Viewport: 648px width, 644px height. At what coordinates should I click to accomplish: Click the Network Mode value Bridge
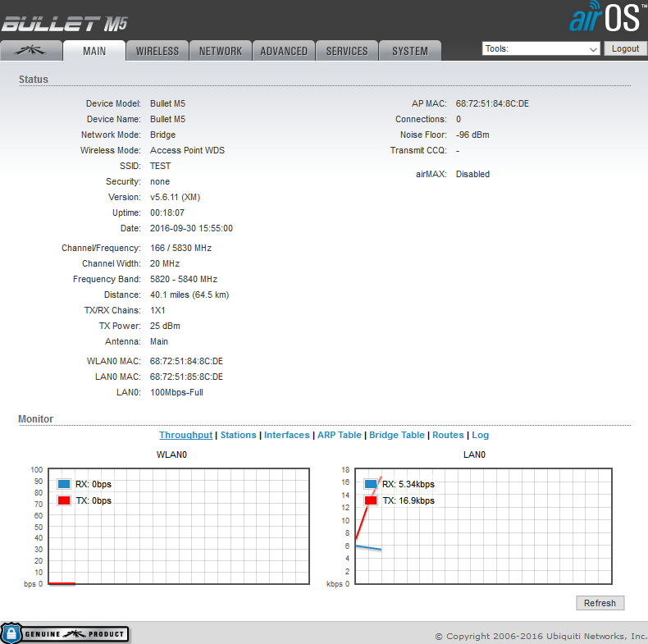click(162, 135)
